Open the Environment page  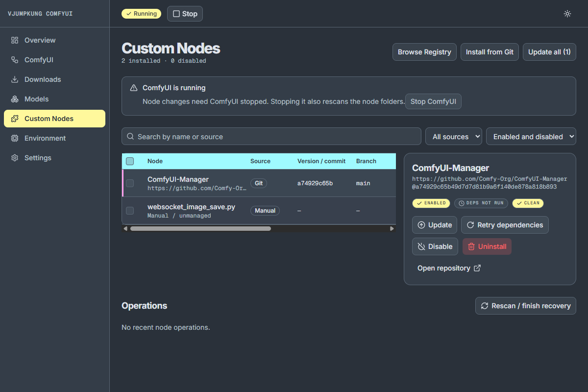pos(54,138)
